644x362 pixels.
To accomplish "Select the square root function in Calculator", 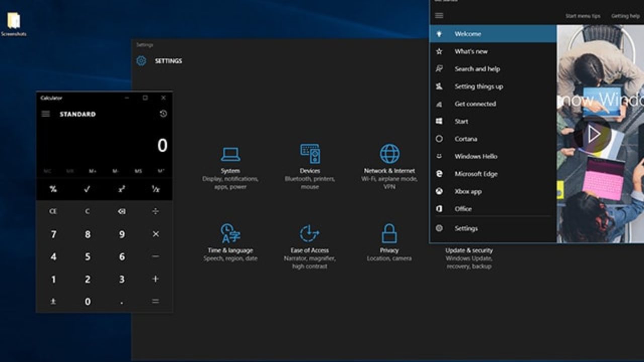I will (x=88, y=190).
